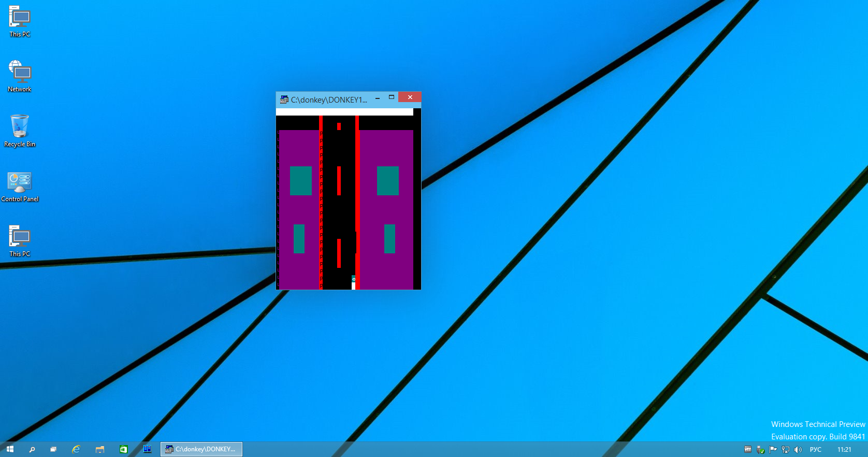Screen dimensions: 868x457
Task: Click the blue two-panel icon on the taskbar
Action: tap(147, 449)
